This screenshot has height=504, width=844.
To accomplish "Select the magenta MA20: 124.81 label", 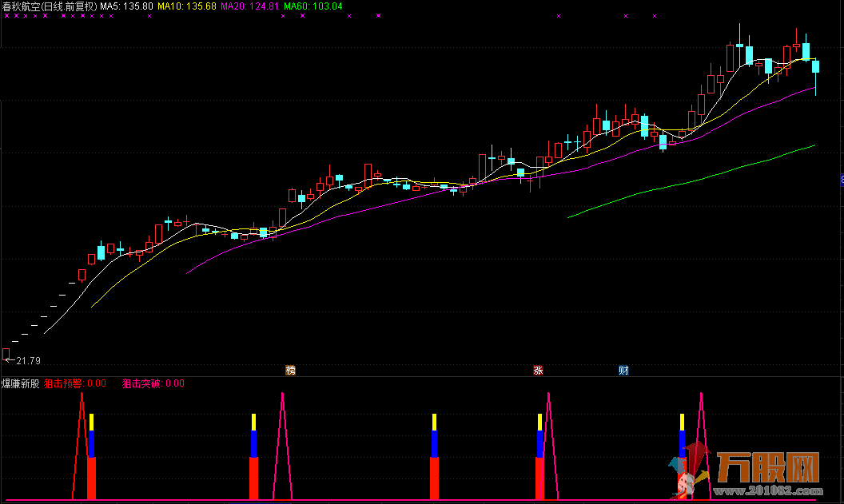I will [249, 6].
